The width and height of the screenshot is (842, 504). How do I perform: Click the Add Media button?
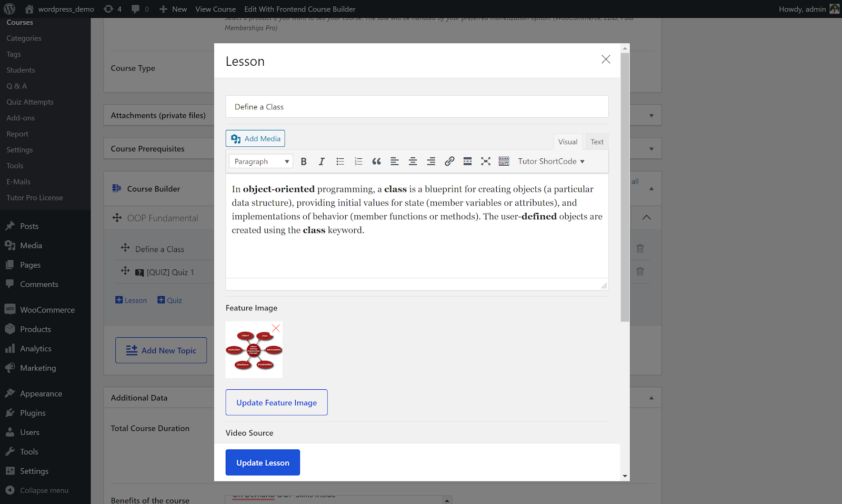click(255, 138)
